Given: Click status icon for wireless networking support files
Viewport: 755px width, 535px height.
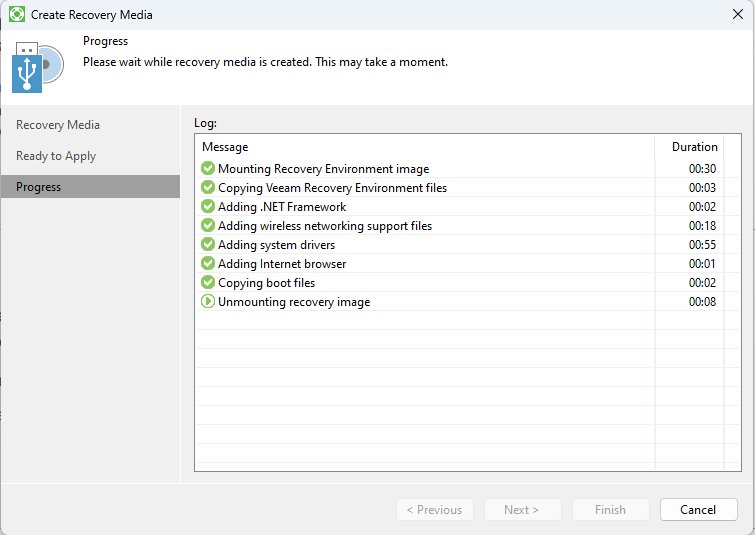Looking at the screenshot, I should 208,226.
